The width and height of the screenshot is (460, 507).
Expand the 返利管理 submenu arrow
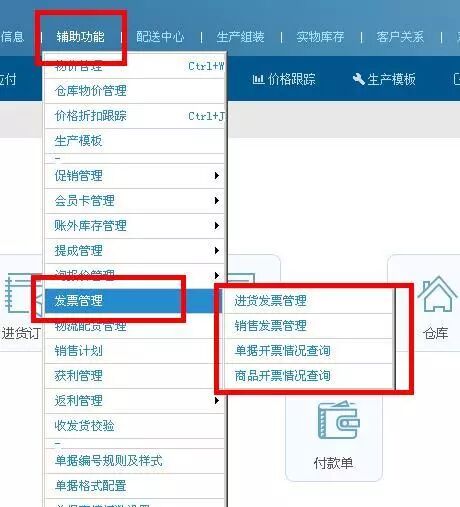point(217,400)
